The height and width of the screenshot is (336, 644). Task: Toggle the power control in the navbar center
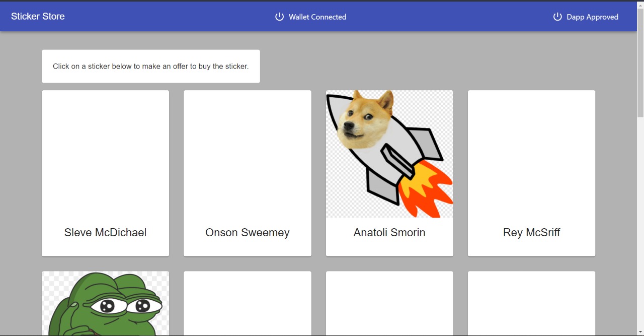(x=279, y=16)
